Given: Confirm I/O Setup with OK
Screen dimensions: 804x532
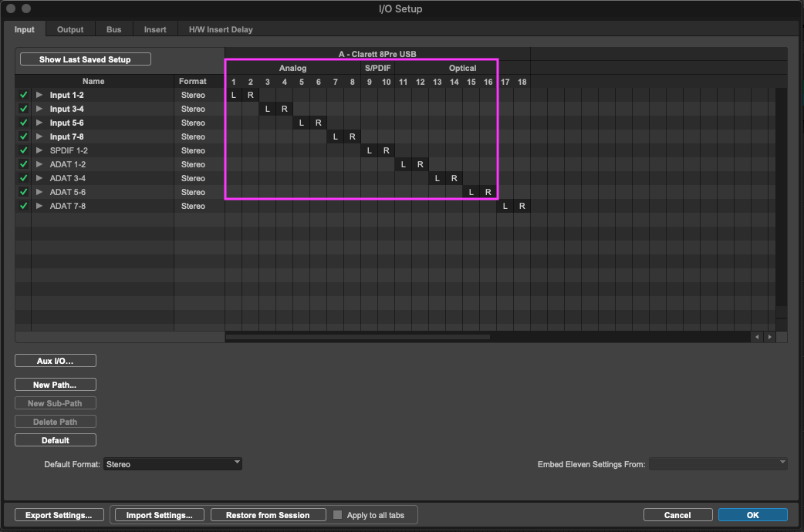Looking at the screenshot, I should (x=753, y=514).
